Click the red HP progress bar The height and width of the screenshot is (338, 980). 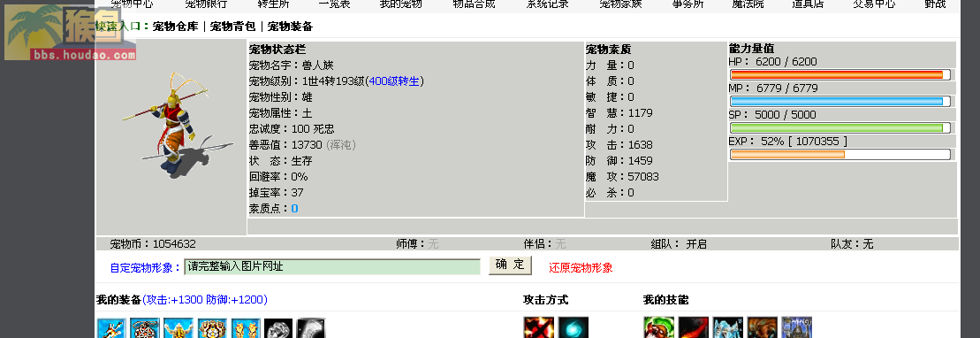coord(840,75)
